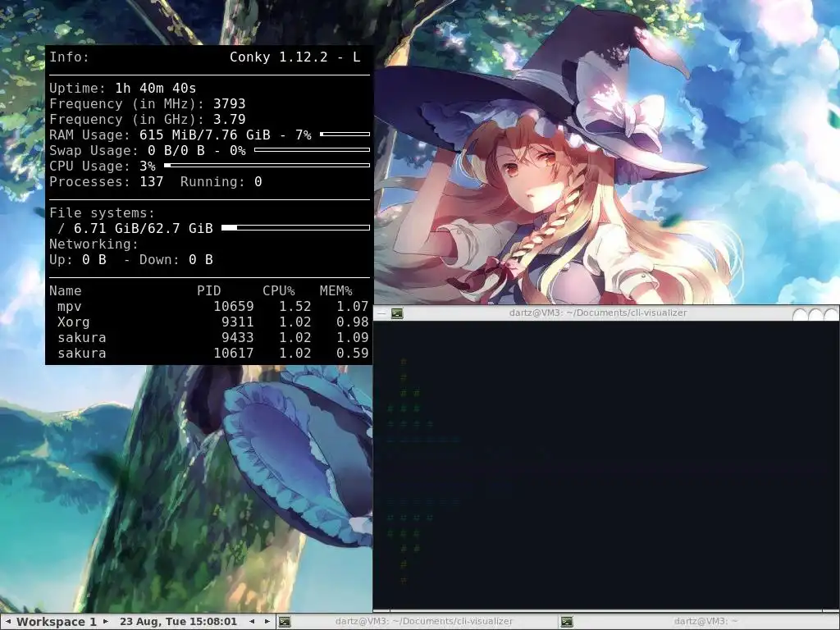This screenshot has width=840, height=630.
Task: Click the Processes count 137
Action: [152, 182]
